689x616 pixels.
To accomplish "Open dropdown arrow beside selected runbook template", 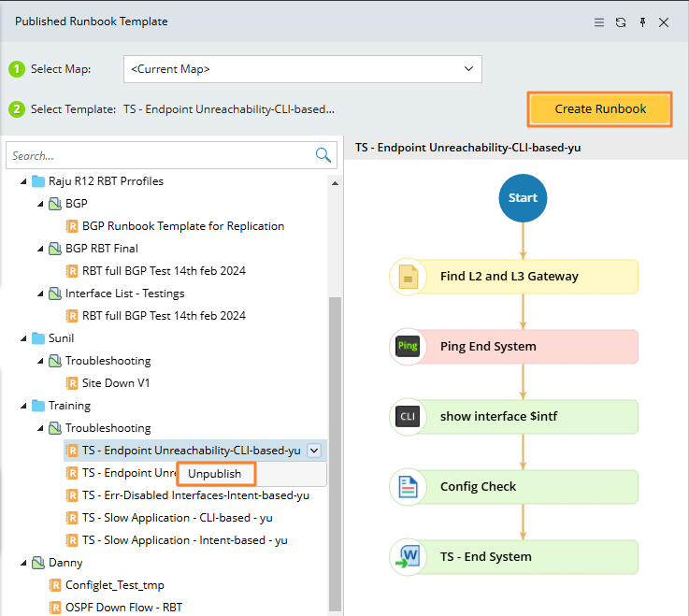I will coord(314,451).
